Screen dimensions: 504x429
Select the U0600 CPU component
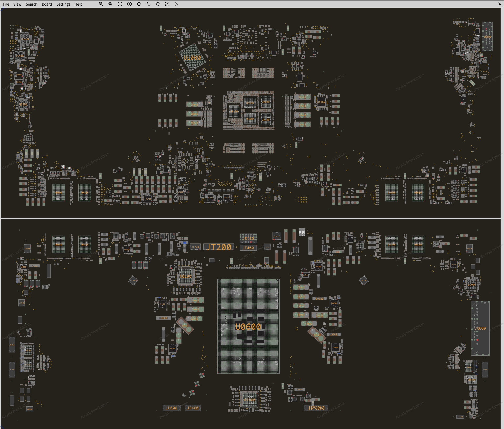click(248, 327)
